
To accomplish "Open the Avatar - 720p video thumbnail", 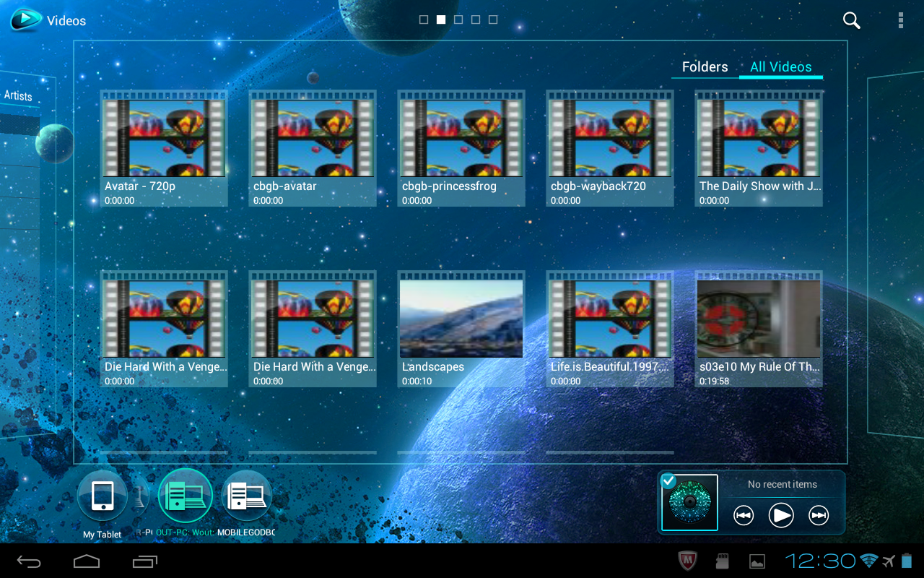I will pyautogui.click(x=164, y=148).
